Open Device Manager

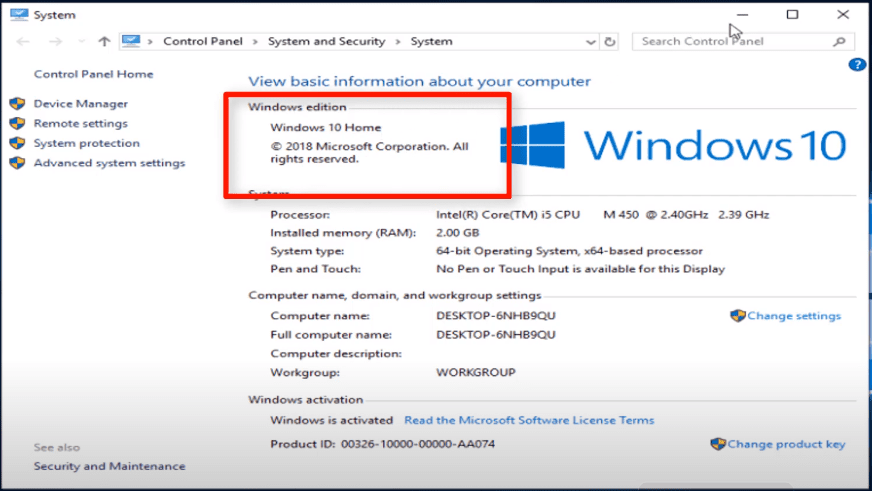[x=81, y=103]
